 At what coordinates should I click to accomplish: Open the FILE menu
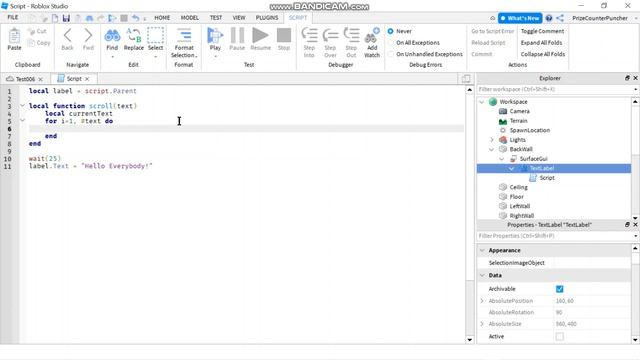click(13, 18)
